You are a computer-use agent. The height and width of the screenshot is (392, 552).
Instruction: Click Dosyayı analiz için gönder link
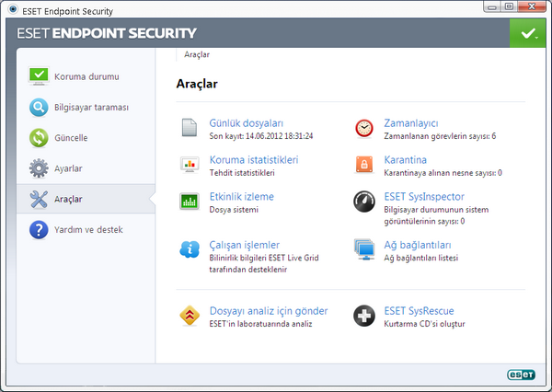click(x=269, y=311)
